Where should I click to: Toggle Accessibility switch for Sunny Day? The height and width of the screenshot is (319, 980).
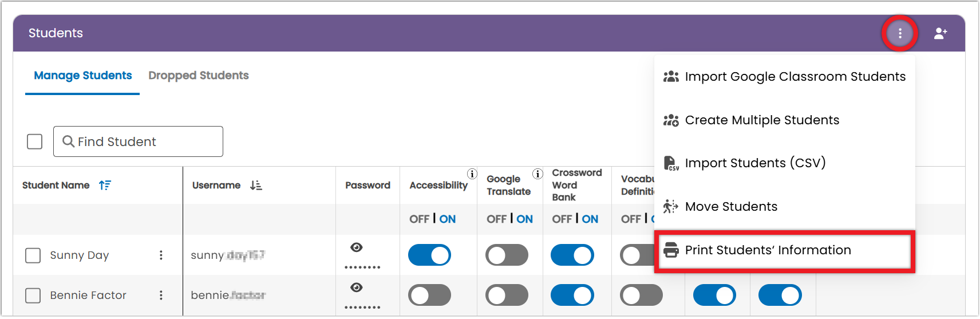tap(430, 255)
